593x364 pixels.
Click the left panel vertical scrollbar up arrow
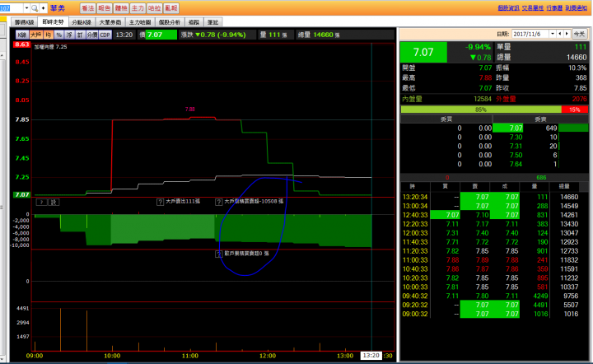click(2, 55)
